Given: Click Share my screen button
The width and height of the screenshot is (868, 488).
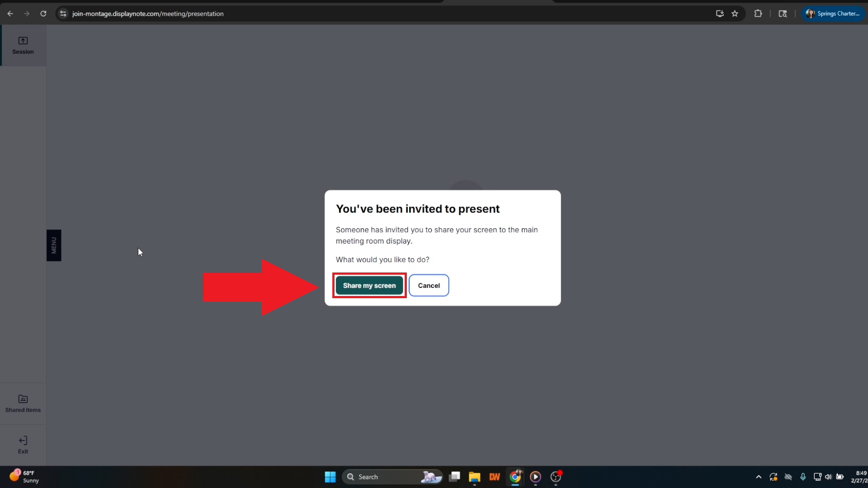Looking at the screenshot, I should tap(369, 286).
